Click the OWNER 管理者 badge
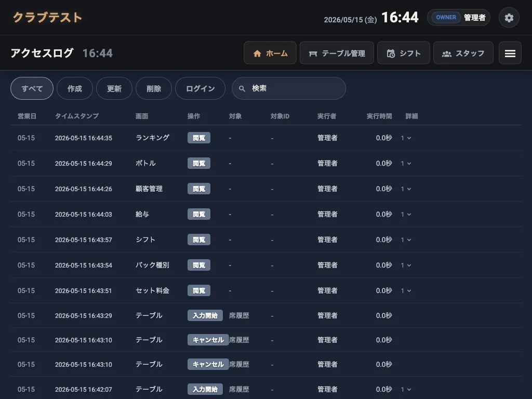The height and width of the screenshot is (399, 532). pos(459,18)
